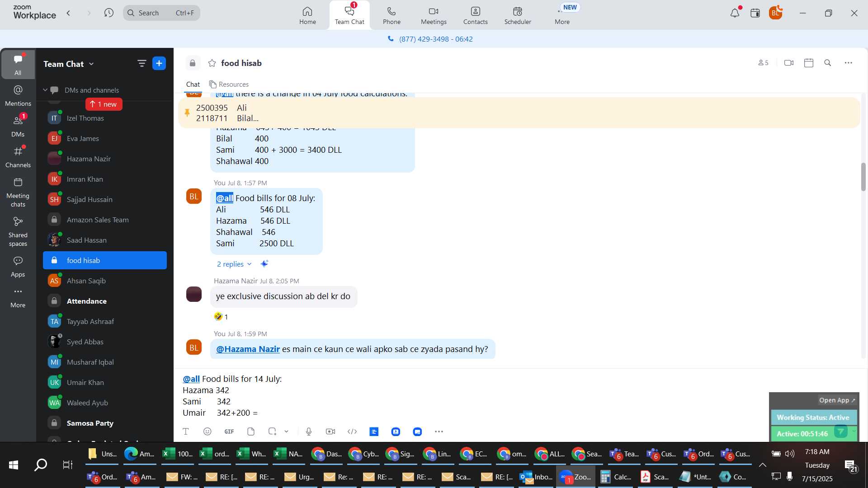Viewport: 868px width, 488px height.
Task: Open the emoji picker
Action: point(207,432)
